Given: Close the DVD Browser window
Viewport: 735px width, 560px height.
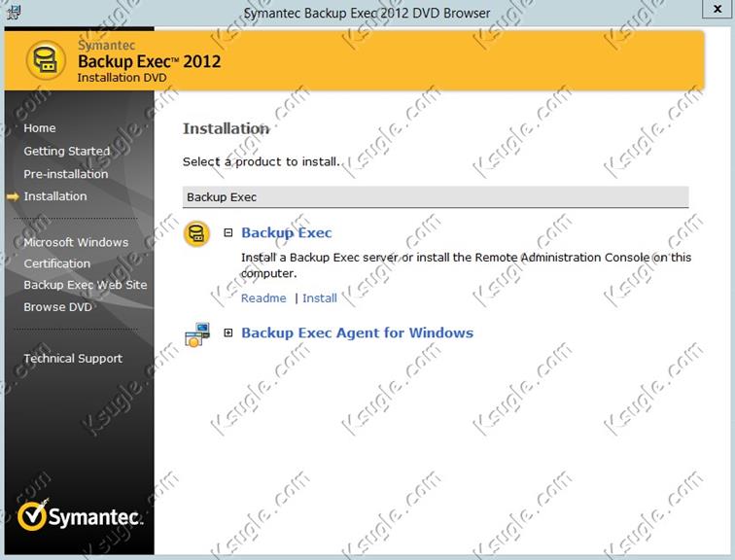Looking at the screenshot, I should point(717,9).
